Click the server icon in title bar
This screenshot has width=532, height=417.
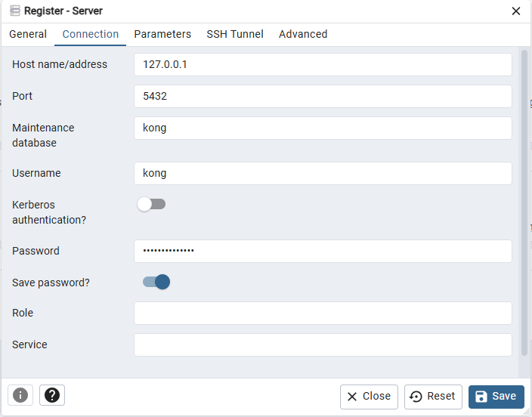(15, 11)
